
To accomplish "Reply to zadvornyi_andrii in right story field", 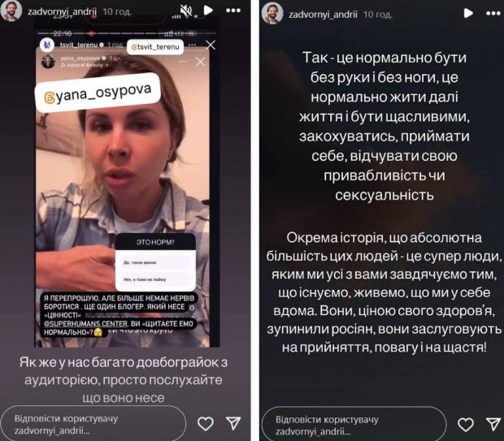I will 354,425.
